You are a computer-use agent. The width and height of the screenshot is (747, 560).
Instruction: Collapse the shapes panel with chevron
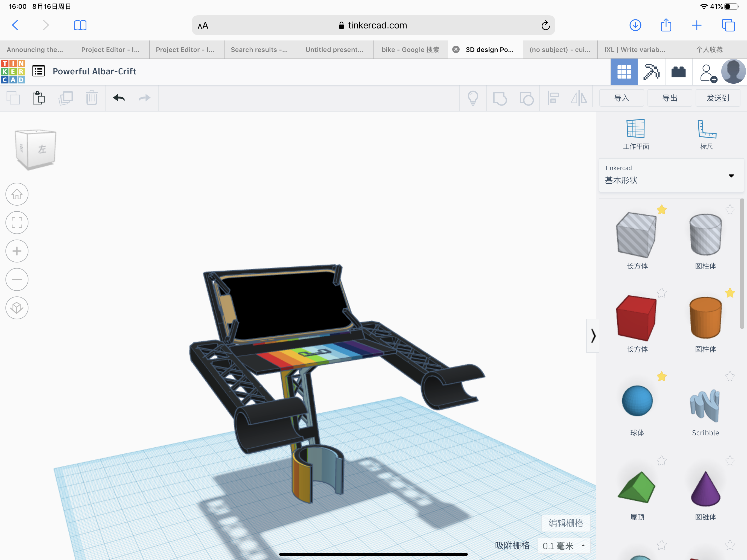click(x=593, y=336)
